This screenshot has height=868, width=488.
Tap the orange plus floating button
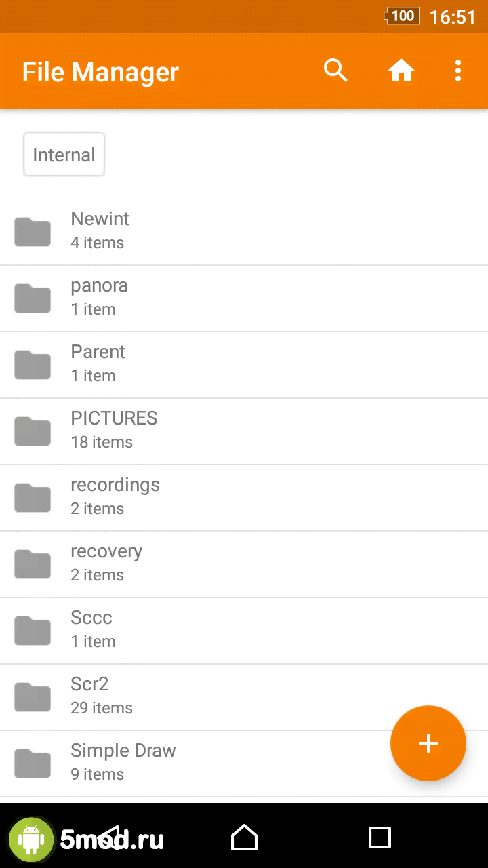click(428, 743)
